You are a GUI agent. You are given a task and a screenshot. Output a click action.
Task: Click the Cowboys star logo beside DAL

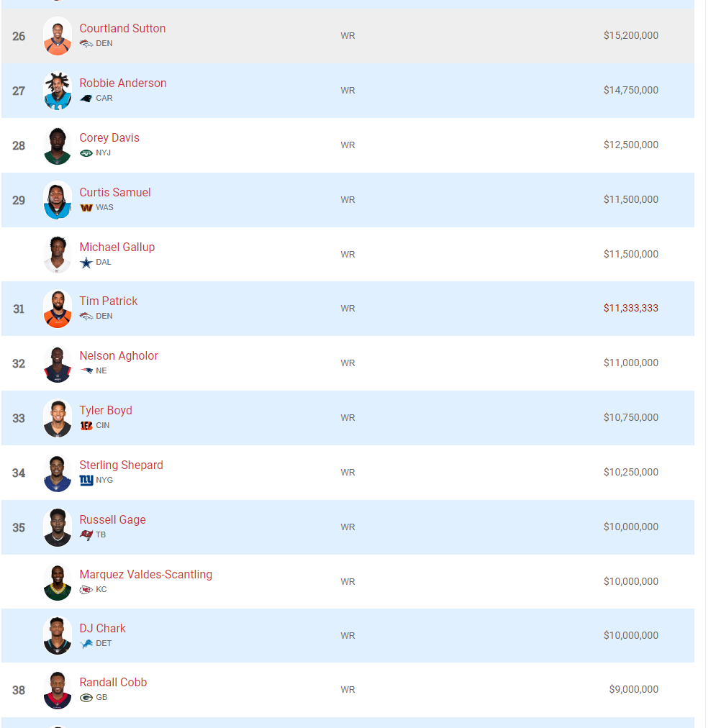(x=86, y=263)
